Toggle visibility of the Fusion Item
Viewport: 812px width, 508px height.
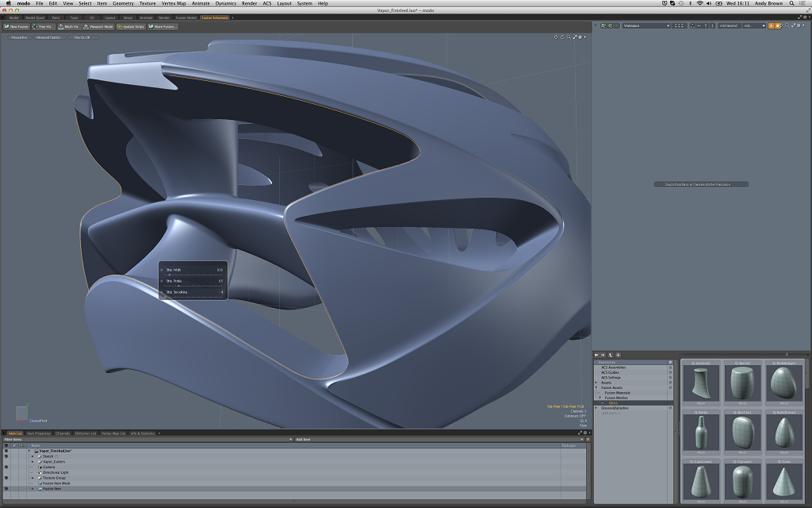coord(6,489)
